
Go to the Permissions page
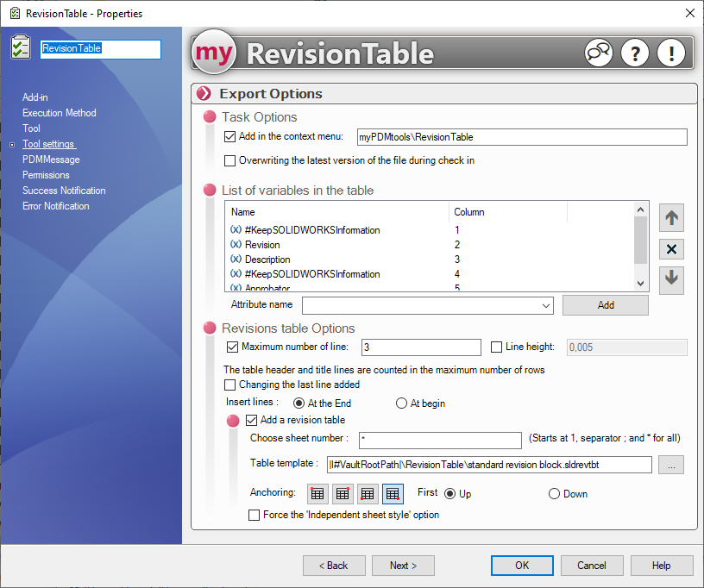[x=46, y=175]
